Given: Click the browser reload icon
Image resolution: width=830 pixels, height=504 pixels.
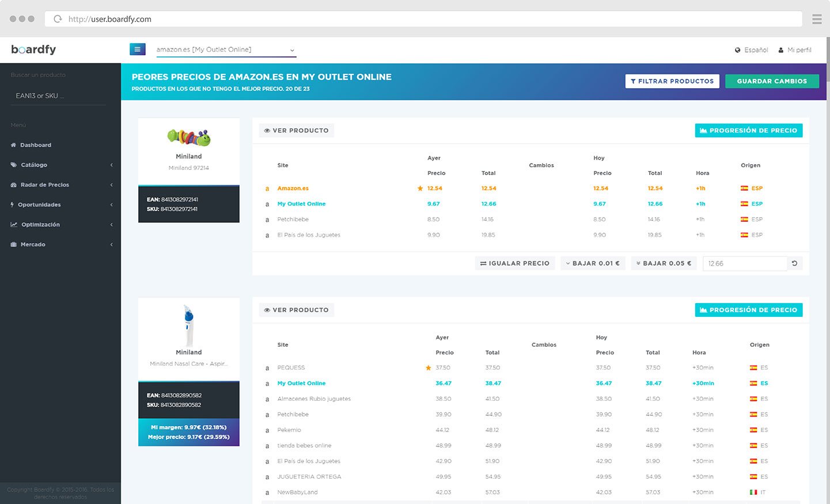Looking at the screenshot, I should [58, 19].
